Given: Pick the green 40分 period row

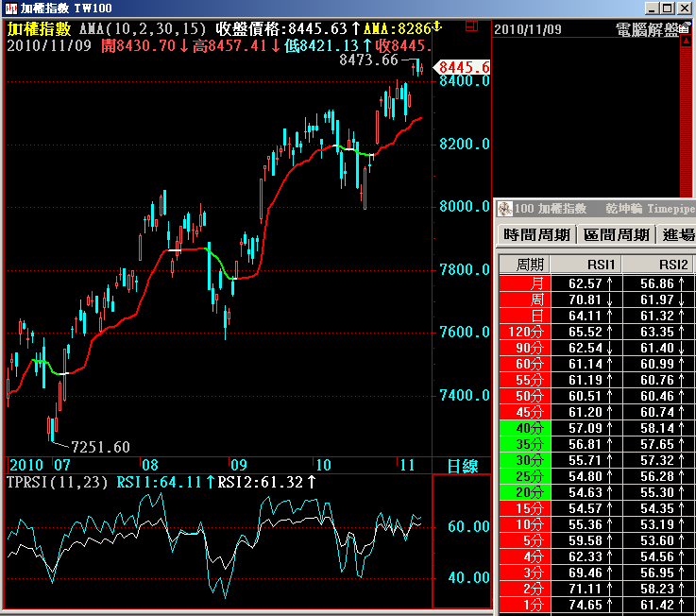Looking at the screenshot, I should [524, 428].
